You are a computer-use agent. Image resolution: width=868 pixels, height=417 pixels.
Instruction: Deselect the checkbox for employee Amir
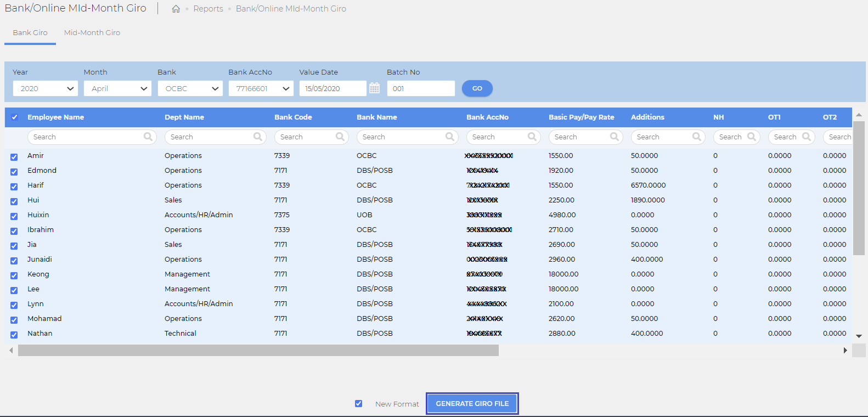14,157
